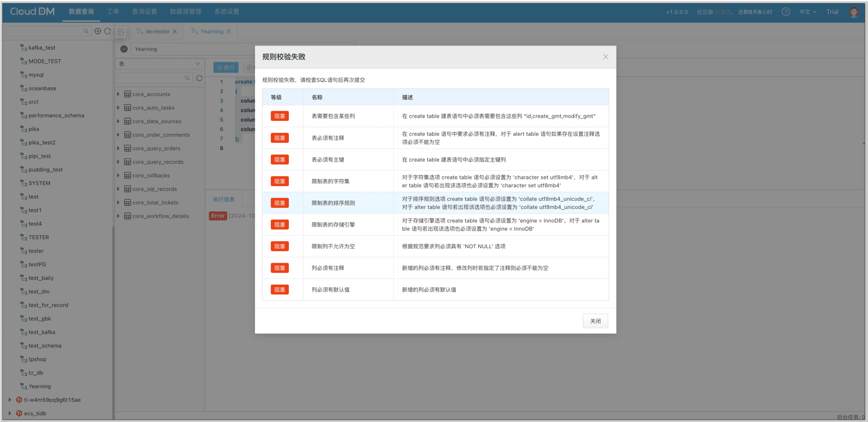
Task: Collapse sidebar using the panel toggle icon
Action: point(121,32)
